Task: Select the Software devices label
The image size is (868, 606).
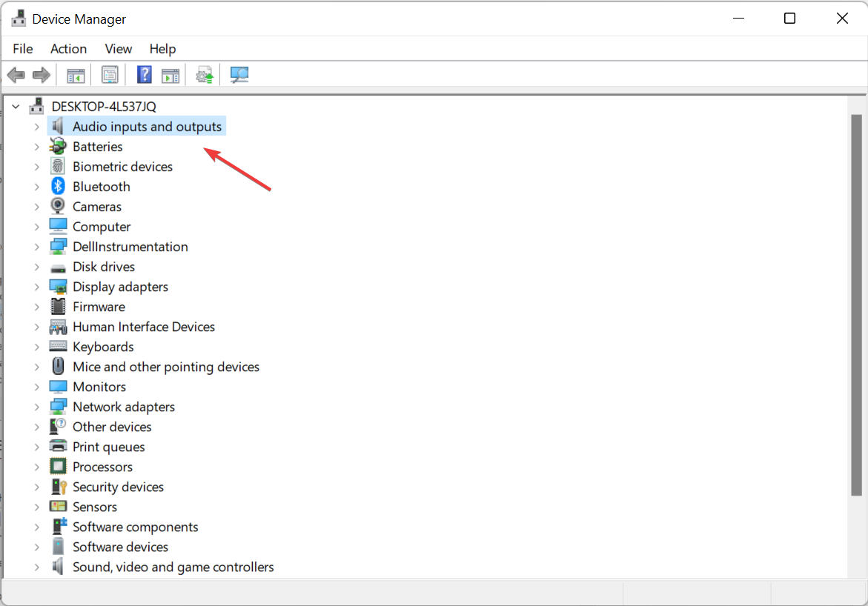Action: (x=120, y=547)
